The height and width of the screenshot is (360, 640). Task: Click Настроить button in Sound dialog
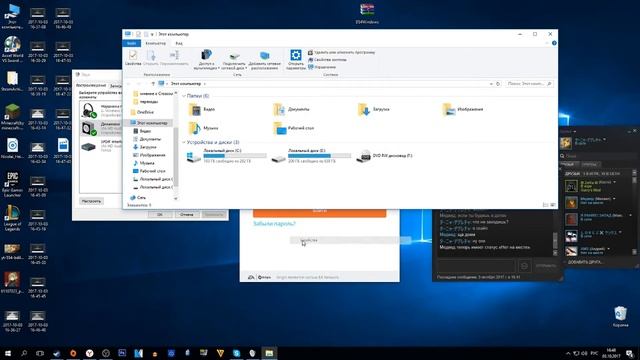coord(91,201)
